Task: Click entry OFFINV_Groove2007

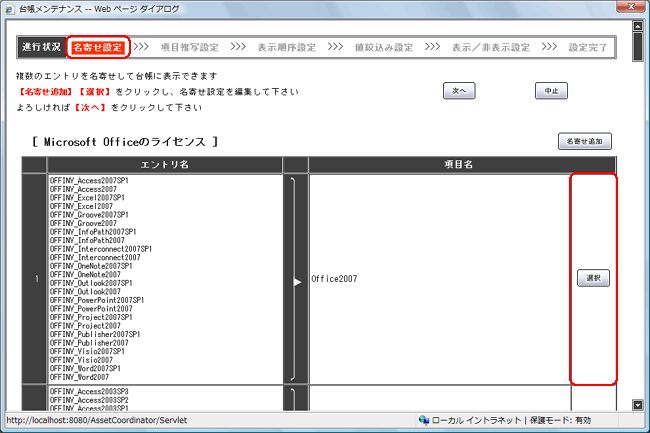Action: pos(83,223)
